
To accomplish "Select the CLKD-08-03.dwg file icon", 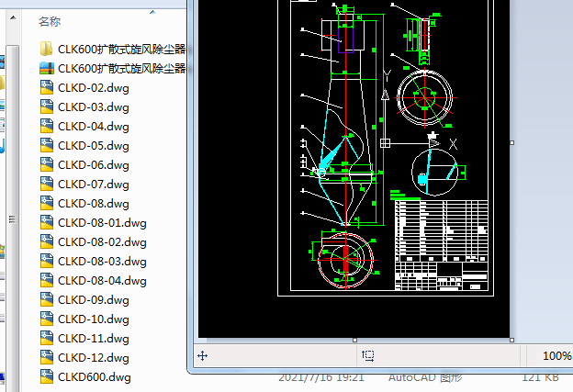I will [47, 262].
